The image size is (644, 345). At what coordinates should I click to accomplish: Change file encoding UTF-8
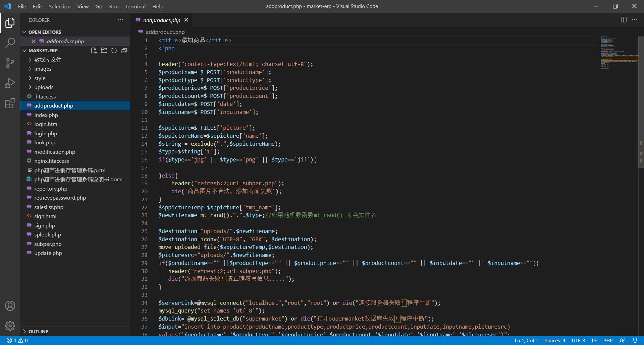click(x=578, y=340)
